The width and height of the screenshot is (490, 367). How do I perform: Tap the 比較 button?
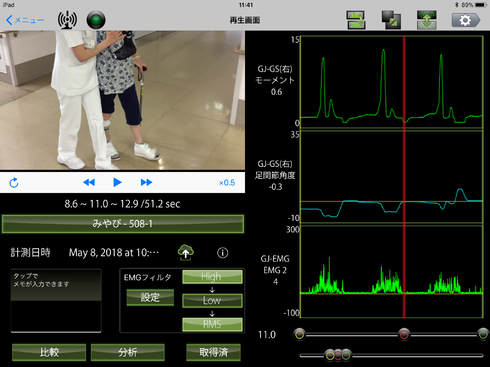point(49,352)
